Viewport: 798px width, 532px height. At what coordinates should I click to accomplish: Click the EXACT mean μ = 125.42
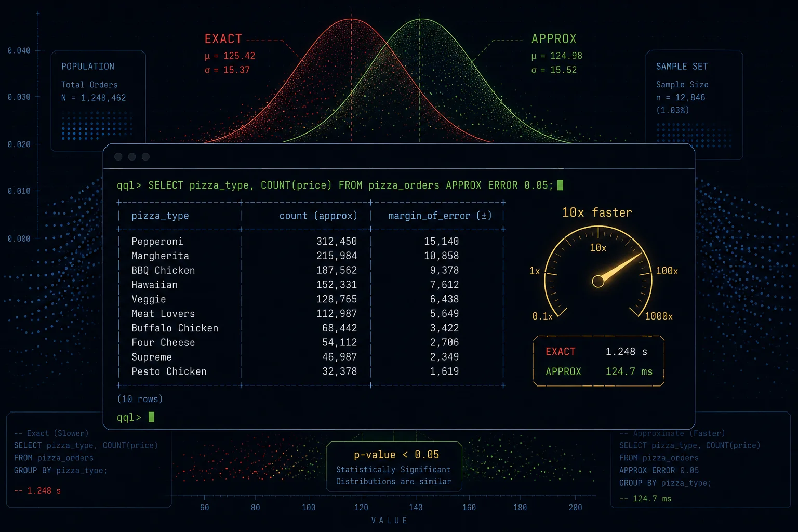pyautogui.click(x=230, y=56)
